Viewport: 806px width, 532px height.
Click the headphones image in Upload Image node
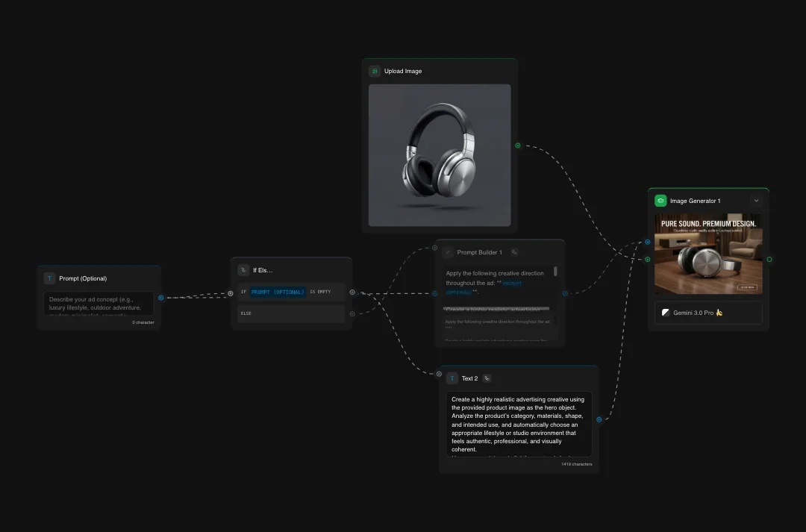point(440,154)
